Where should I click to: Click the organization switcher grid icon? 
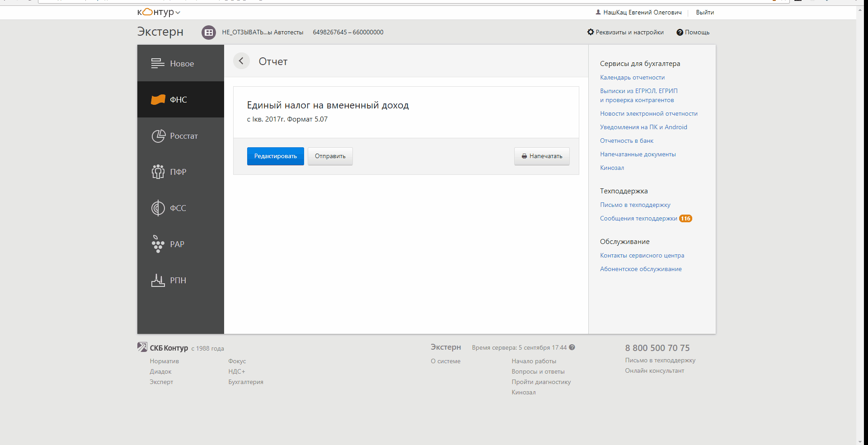(209, 33)
